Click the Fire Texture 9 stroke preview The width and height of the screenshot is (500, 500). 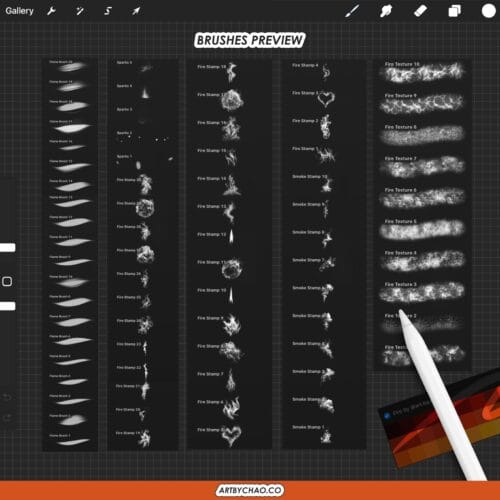[422, 104]
